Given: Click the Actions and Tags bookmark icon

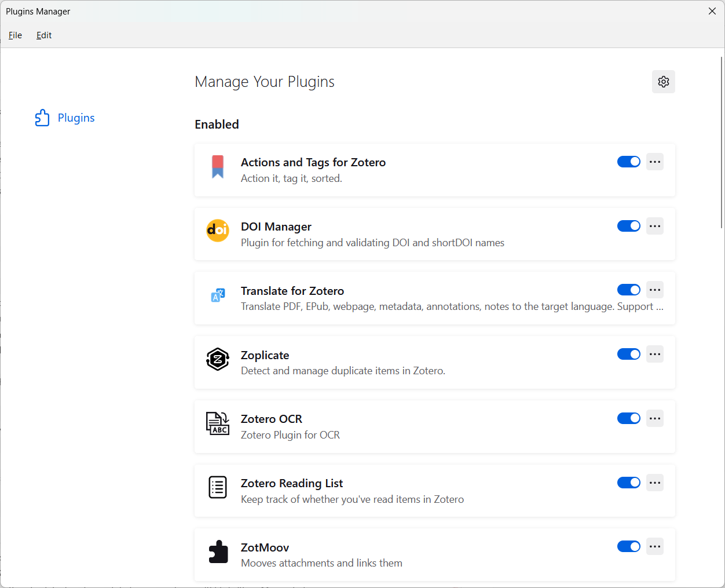Looking at the screenshot, I should pyautogui.click(x=218, y=167).
